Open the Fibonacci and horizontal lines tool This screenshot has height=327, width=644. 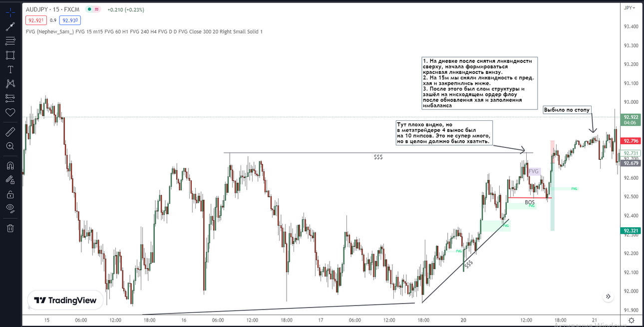10,41
